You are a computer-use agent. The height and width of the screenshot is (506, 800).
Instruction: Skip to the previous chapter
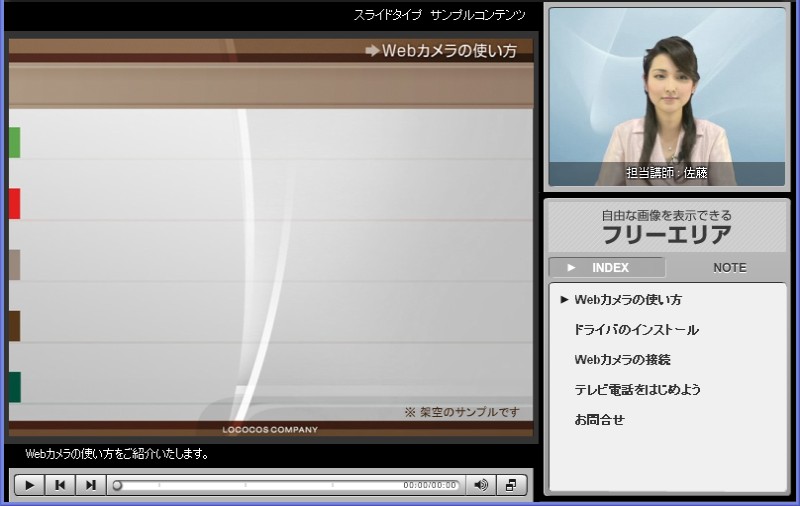[x=60, y=485]
